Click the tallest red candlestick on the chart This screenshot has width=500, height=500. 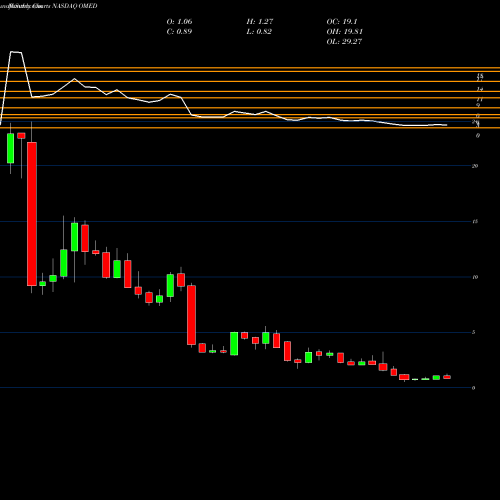point(32,214)
